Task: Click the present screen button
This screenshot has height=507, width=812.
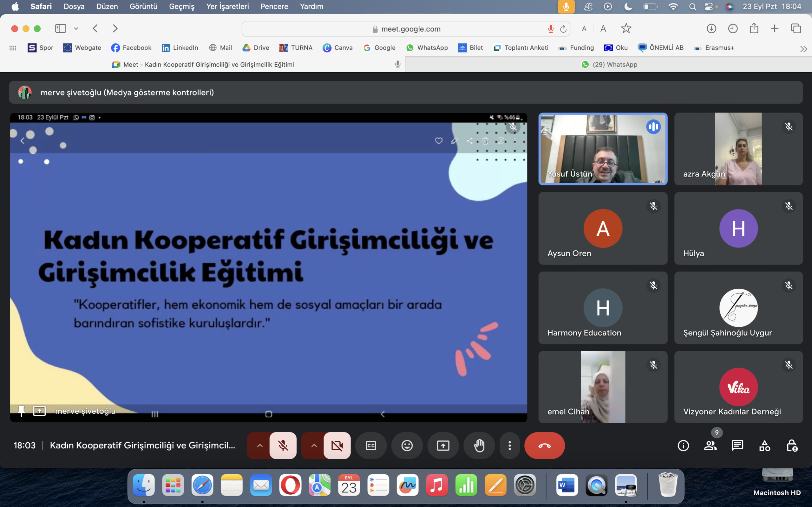Action: click(x=443, y=446)
